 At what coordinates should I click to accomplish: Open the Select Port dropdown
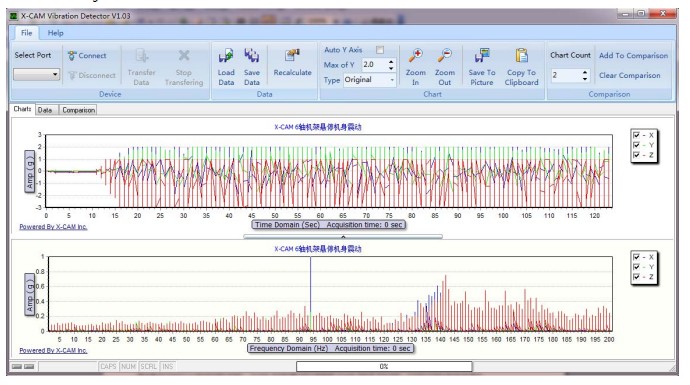37,74
